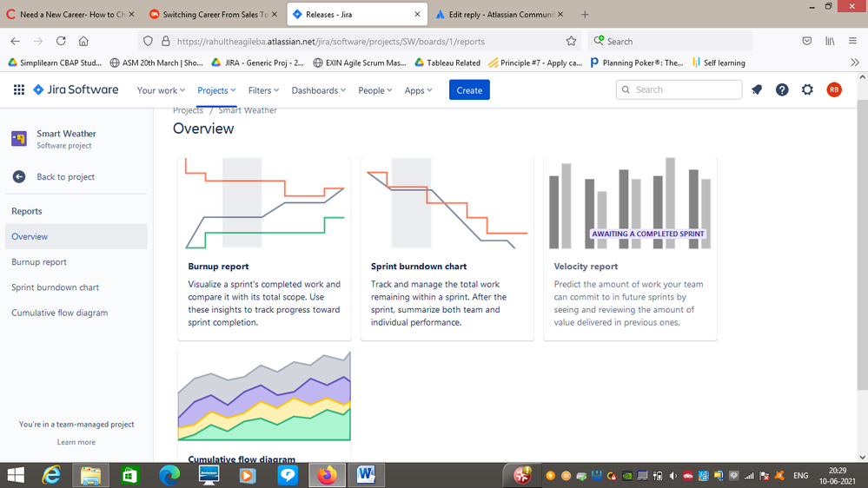This screenshot has width=868, height=488.
Task: Click the blue Create button
Action: [x=469, y=90]
